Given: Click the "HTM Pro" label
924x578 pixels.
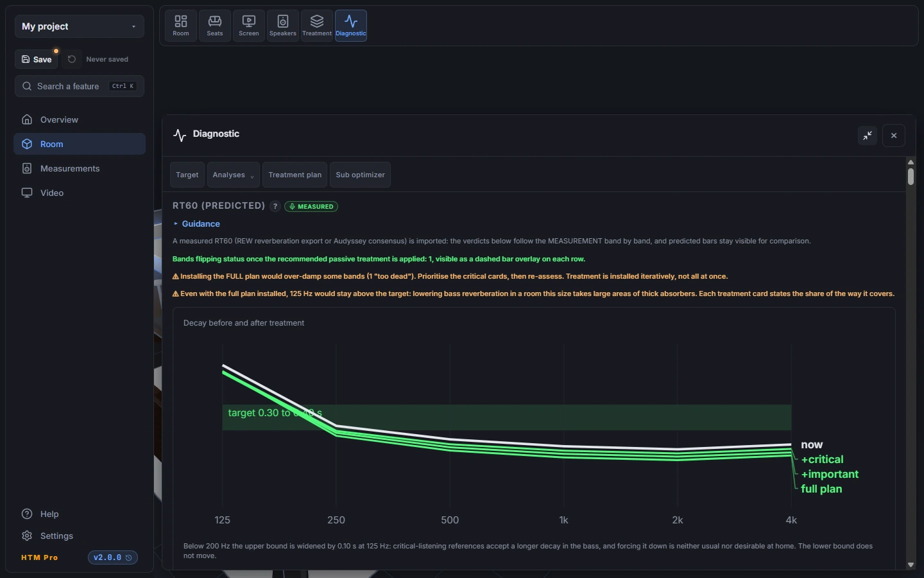Looking at the screenshot, I should [40, 557].
